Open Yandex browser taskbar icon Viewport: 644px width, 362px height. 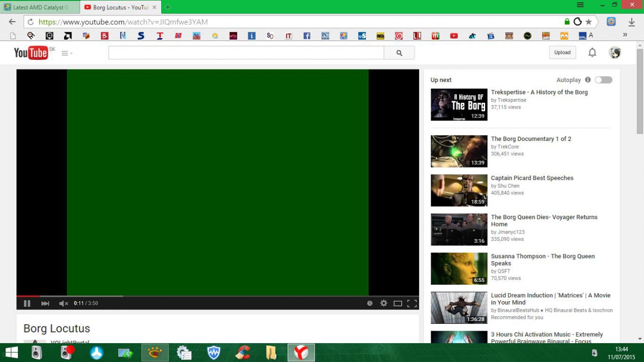pos(301,353)
